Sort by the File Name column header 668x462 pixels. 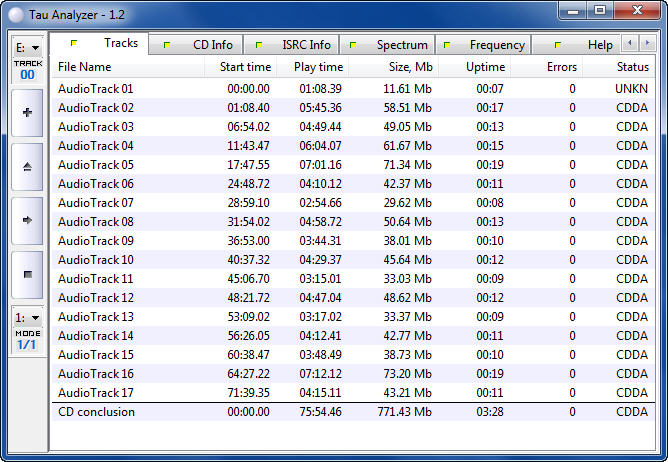pos(85,67)
